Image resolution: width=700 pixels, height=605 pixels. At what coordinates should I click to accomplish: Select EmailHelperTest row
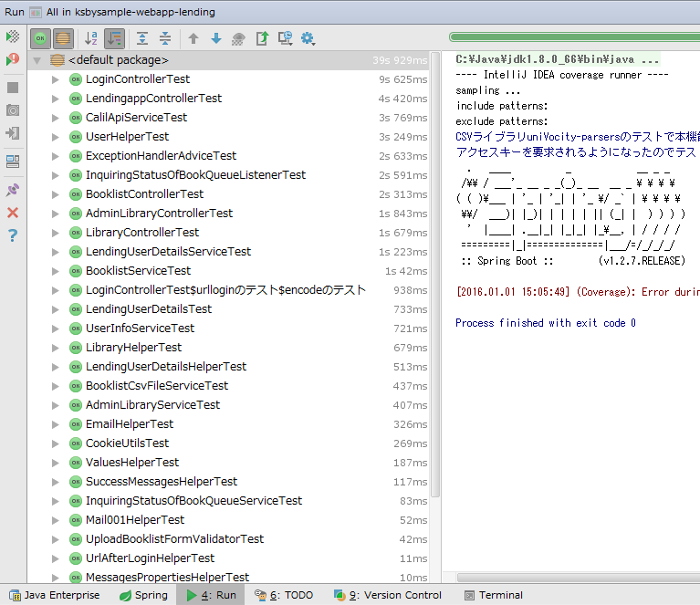[227, 424]
